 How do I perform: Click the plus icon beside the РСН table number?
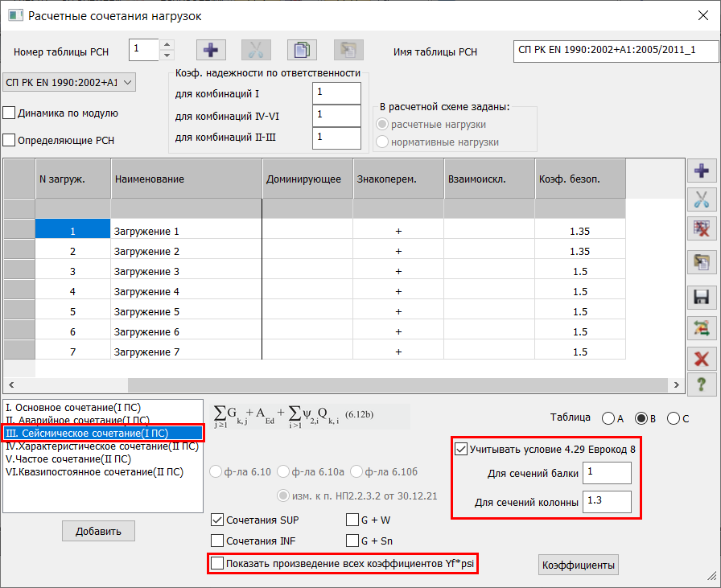click(x=211, y=50)
